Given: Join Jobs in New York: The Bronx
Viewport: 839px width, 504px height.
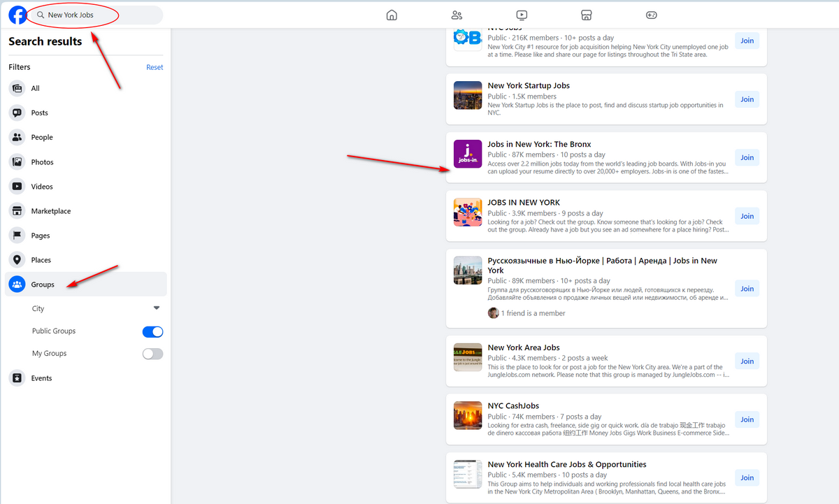Looking at the screenshot, I should click(747, 157).
